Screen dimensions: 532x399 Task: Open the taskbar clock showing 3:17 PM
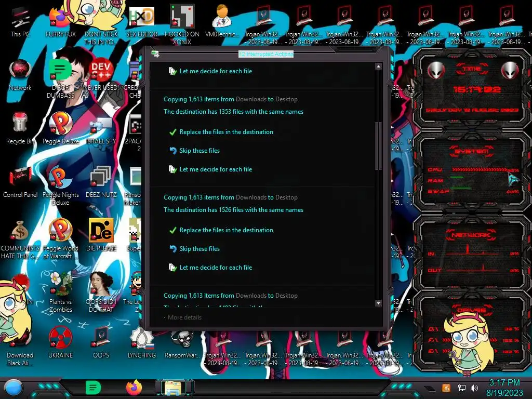[x=504, y=388]
